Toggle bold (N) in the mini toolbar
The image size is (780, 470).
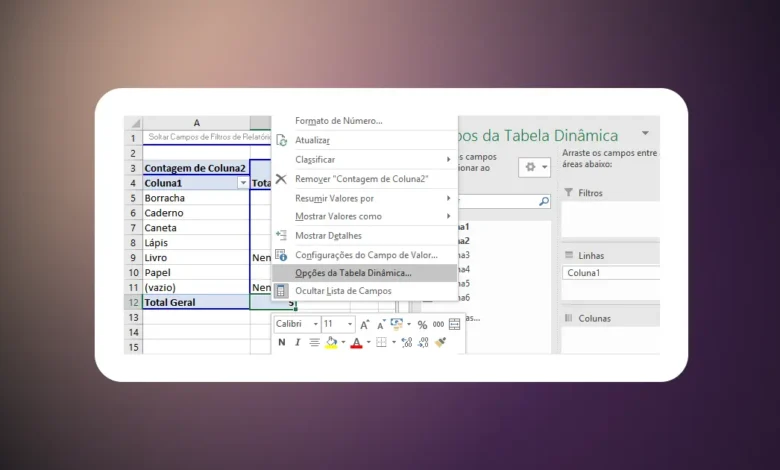click(x=282, y=342)
